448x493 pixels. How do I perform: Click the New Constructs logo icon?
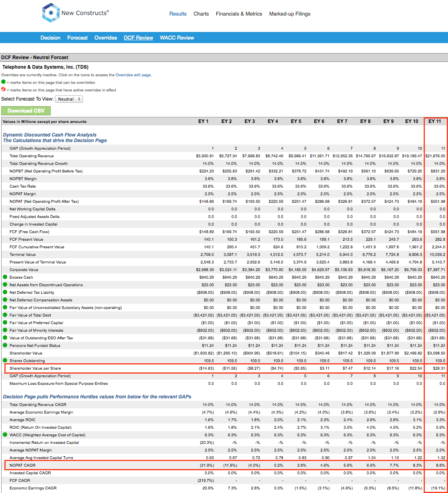pyautogui.click(x=51, y=13)
